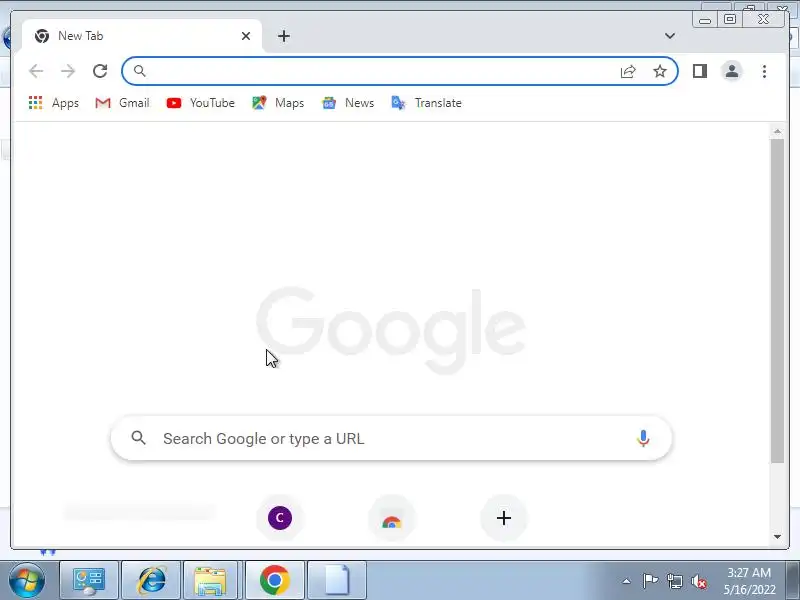This screenshot has height=600, width=800.
Task: Expand the tab search chevron
Action: [670, 36]
